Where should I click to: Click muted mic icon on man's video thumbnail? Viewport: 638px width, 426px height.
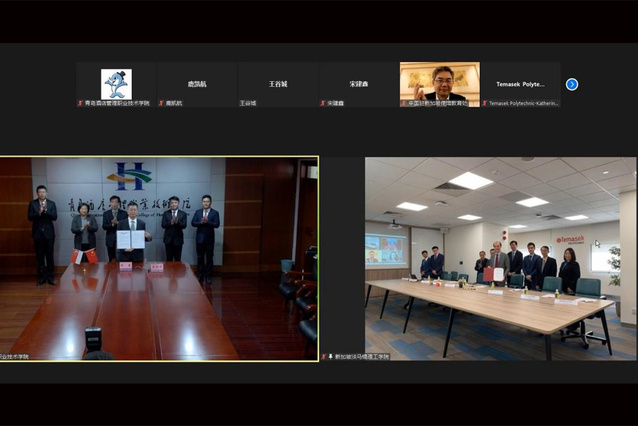click(404, 103)
